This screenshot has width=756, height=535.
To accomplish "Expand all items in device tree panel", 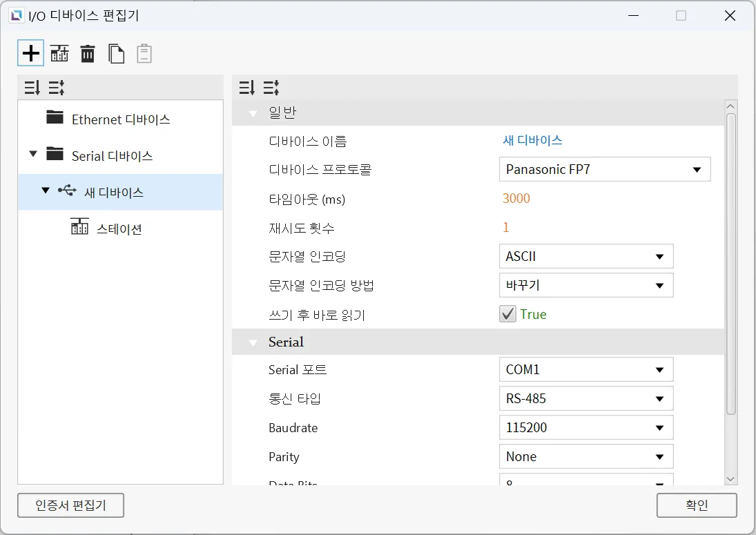I will point(56,88).
